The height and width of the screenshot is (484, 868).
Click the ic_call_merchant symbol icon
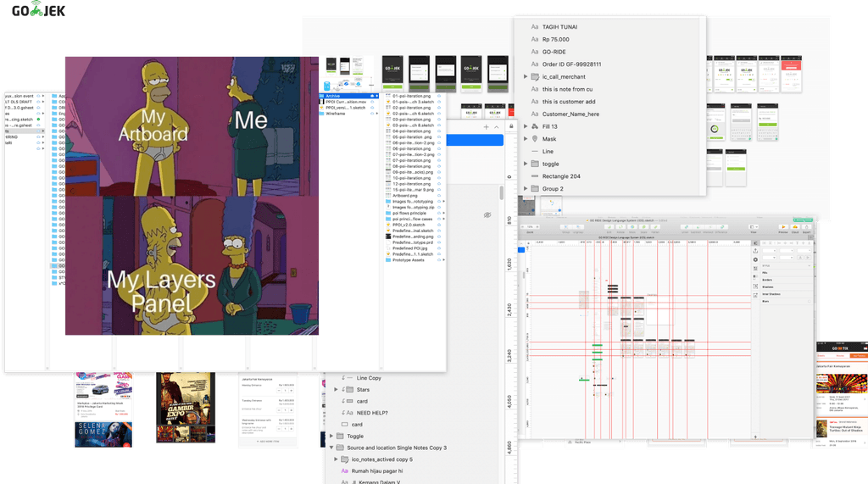click(535, 76)
